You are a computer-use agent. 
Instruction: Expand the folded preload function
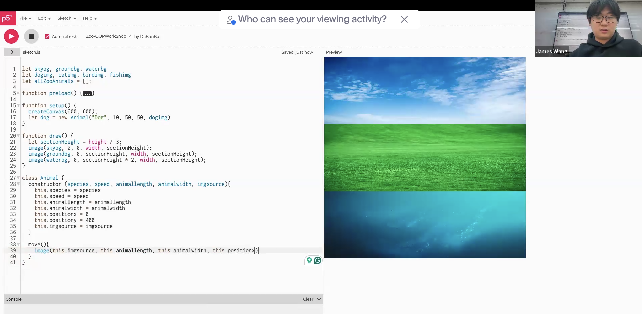tap(87, 94)
